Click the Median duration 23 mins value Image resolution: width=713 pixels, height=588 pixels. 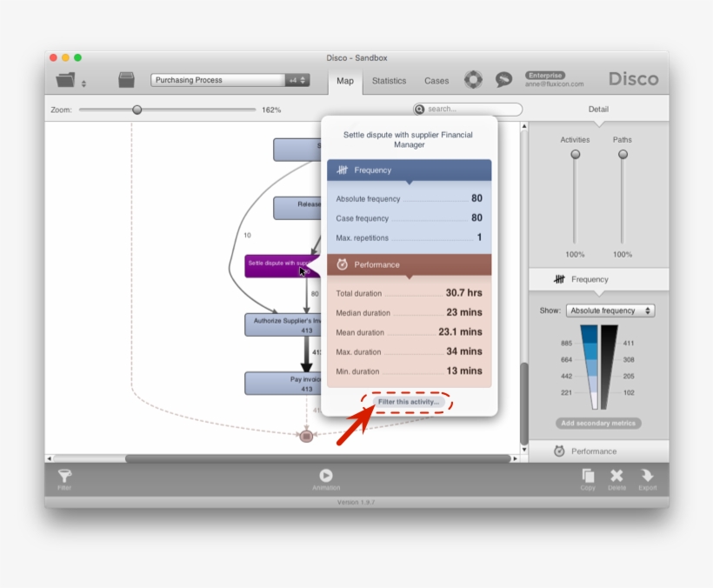click(463, 312)
